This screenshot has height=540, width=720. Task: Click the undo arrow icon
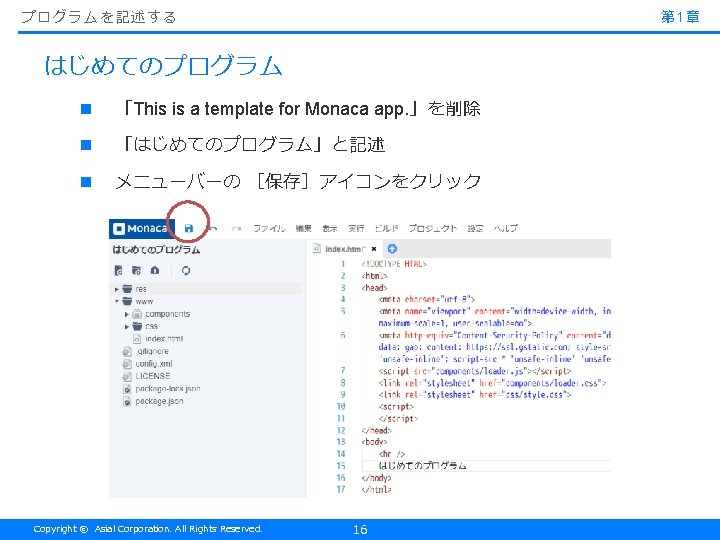coord(213,228)
